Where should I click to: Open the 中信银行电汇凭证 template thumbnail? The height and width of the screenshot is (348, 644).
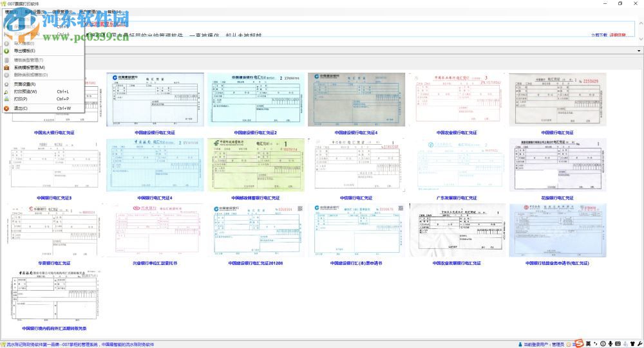(356, 165)
